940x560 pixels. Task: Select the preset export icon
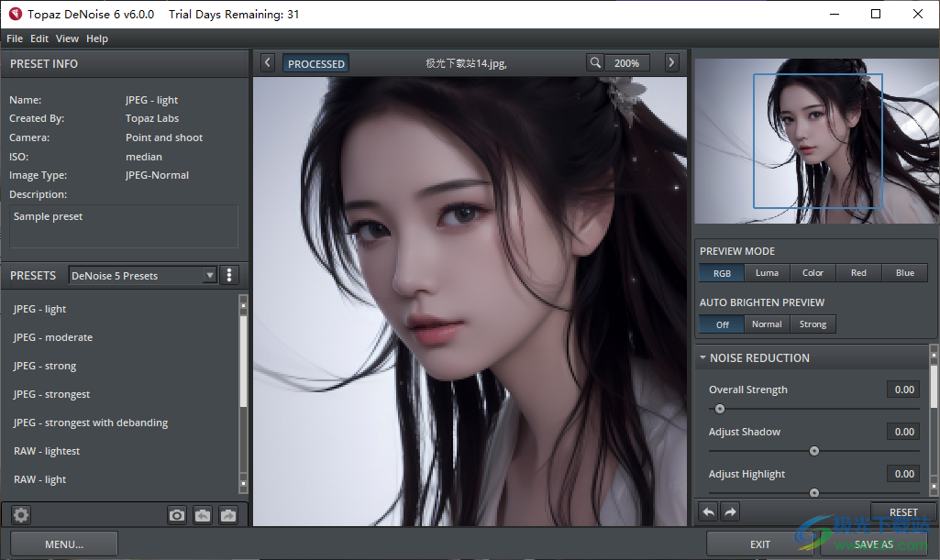tap(227, 514)
